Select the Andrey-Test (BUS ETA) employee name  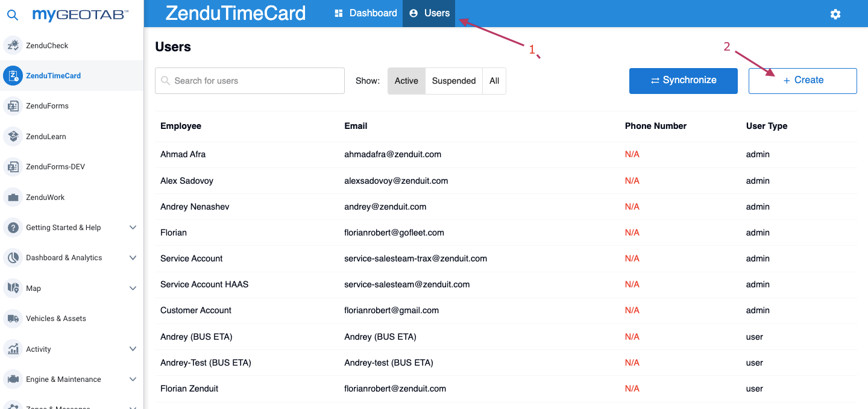click(206, 363)
